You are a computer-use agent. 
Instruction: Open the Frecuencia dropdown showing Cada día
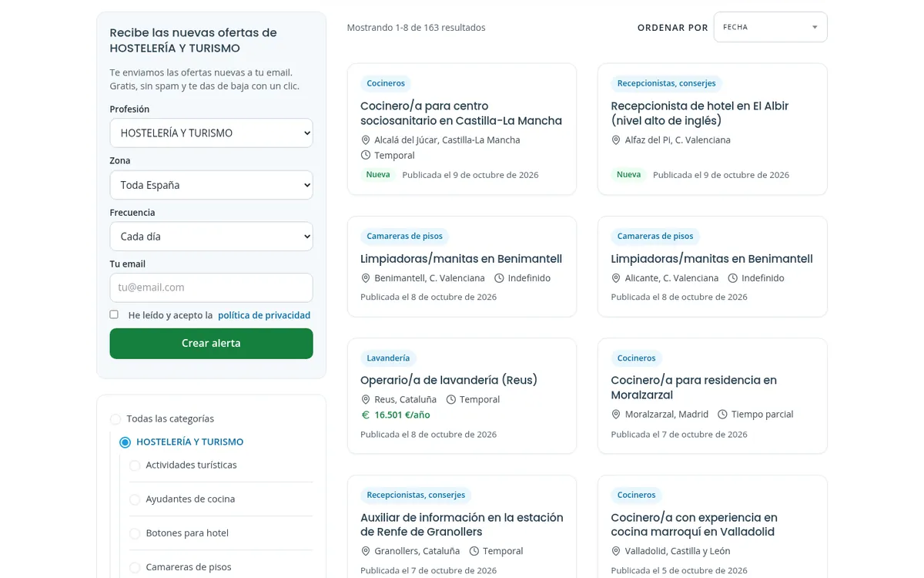[x=211, y=237]
